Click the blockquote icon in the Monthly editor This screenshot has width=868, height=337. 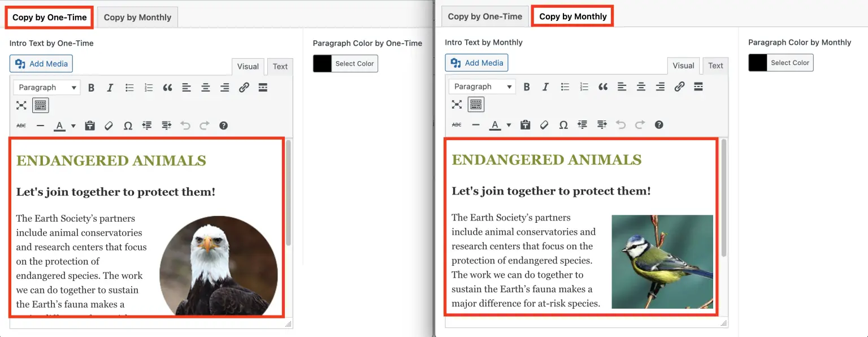pyautogui.click(x=603, y=87)
